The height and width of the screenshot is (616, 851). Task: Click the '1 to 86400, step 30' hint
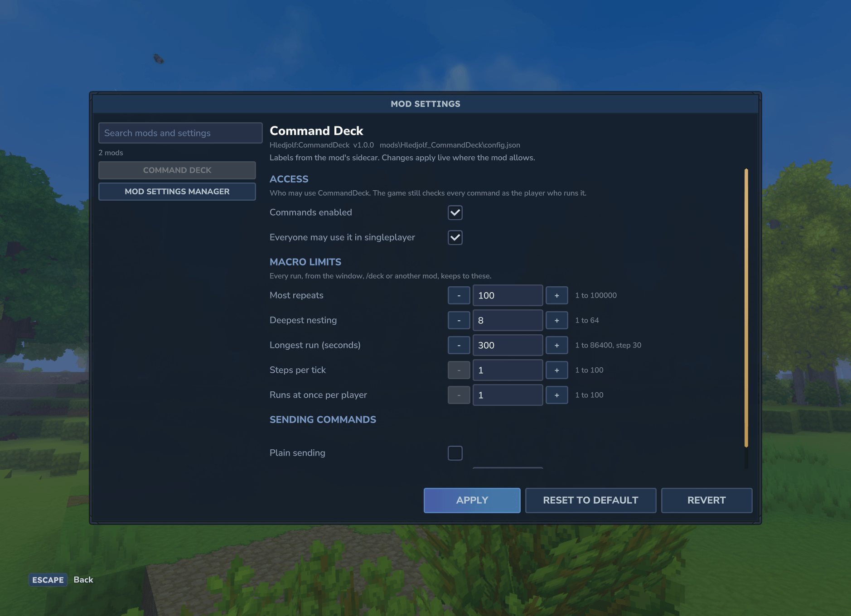tap(608, 345)
